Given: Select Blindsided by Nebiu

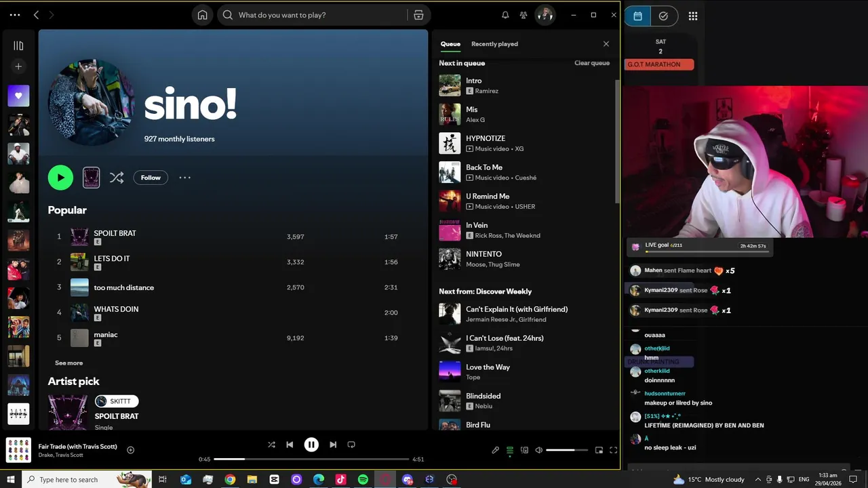Looking at the screenshot, I should [x=524, y=401].
